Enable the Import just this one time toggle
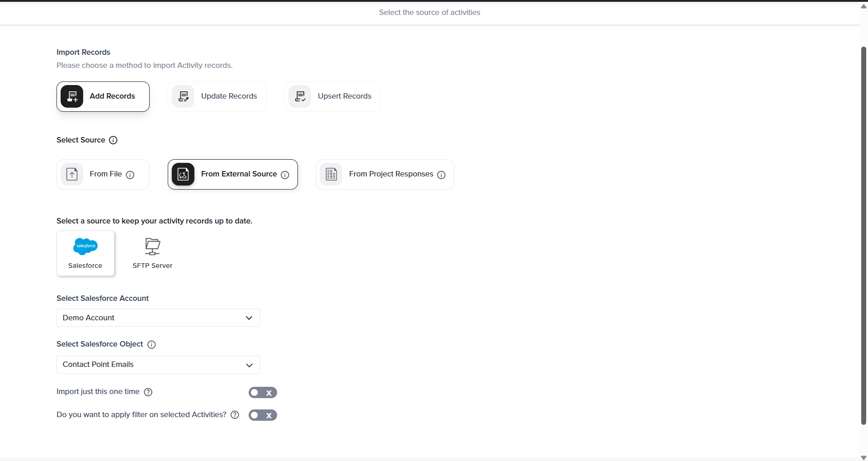868x461 pixels. click(x=263, y=393)
